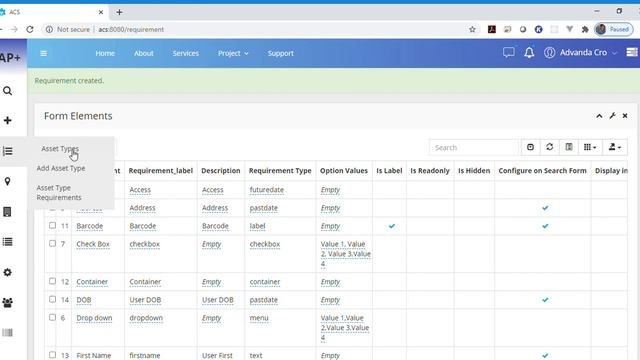Toggle the hamburger menu in the header
Screen dimensions: 640x360
pyautogui.click(x=43, y=53)
